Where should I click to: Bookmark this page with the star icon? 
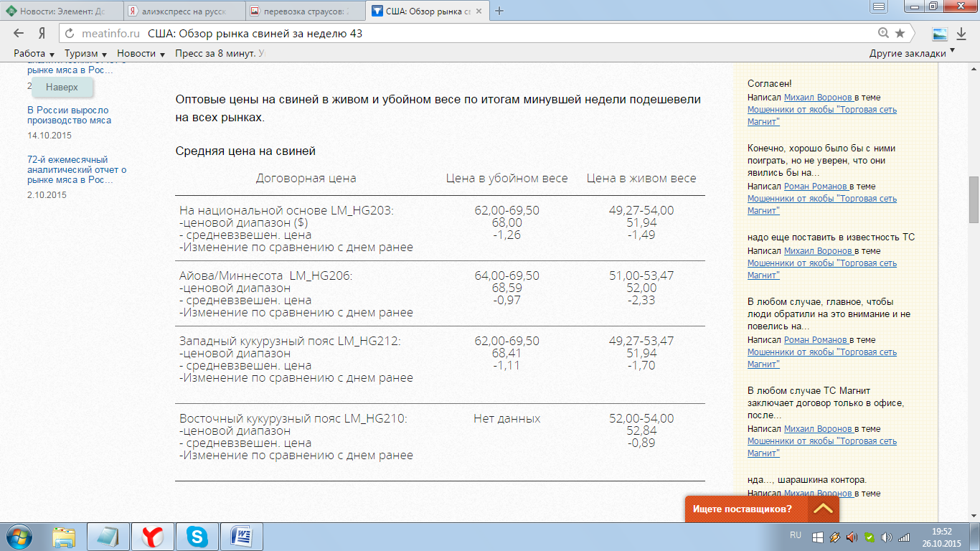point(900,34)
